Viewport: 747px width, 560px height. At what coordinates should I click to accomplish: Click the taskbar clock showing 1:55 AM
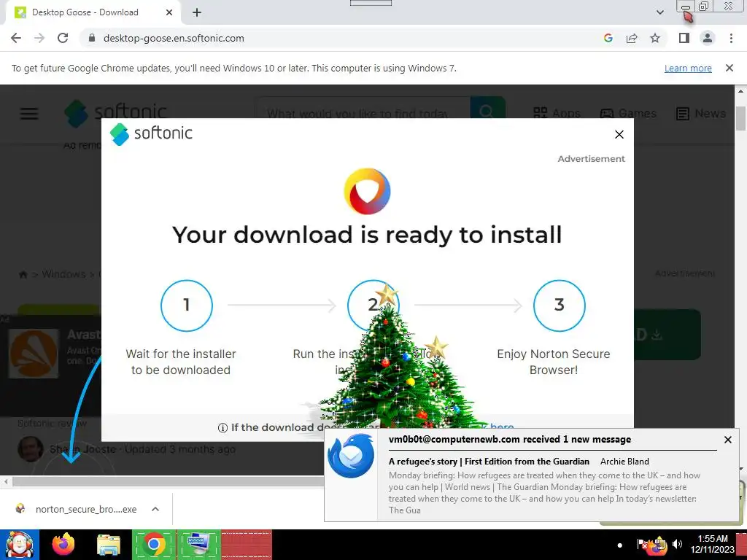pos(713,544)
